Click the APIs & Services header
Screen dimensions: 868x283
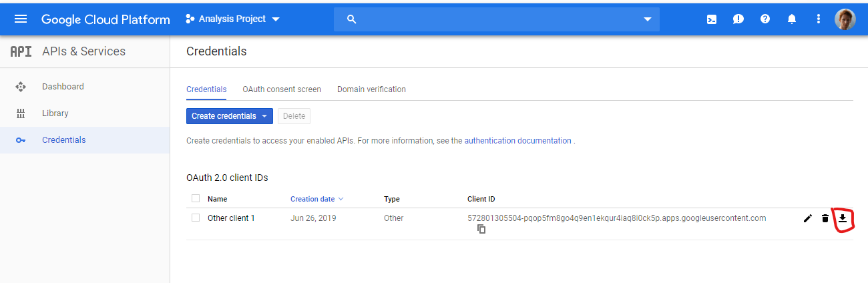tap(83, 51)
